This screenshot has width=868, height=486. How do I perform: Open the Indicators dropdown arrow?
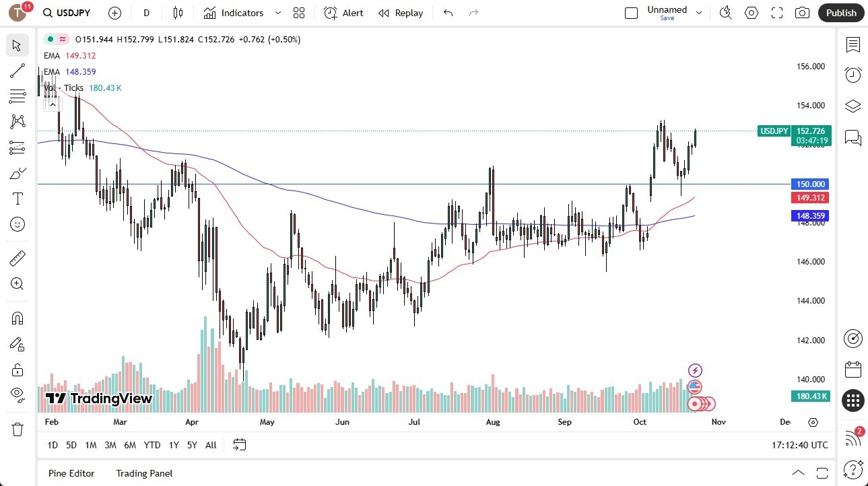pyautogui.click(x=277, y=12)
